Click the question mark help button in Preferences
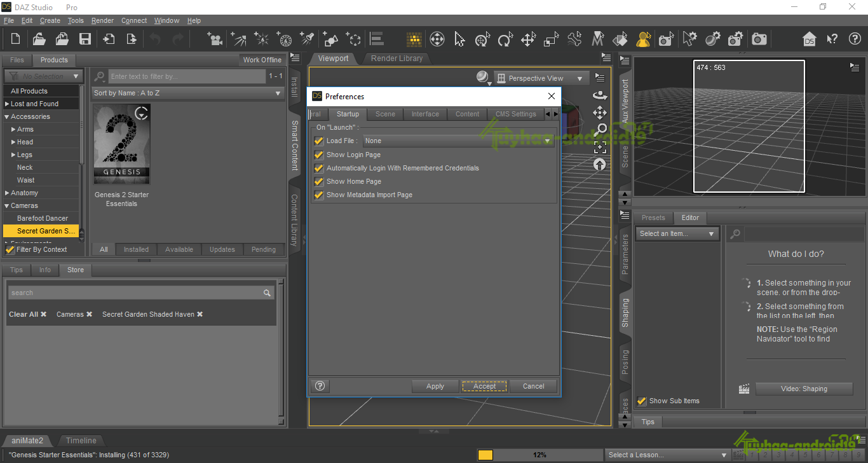Viewport: 868px width, 463px height. [320, 385]
